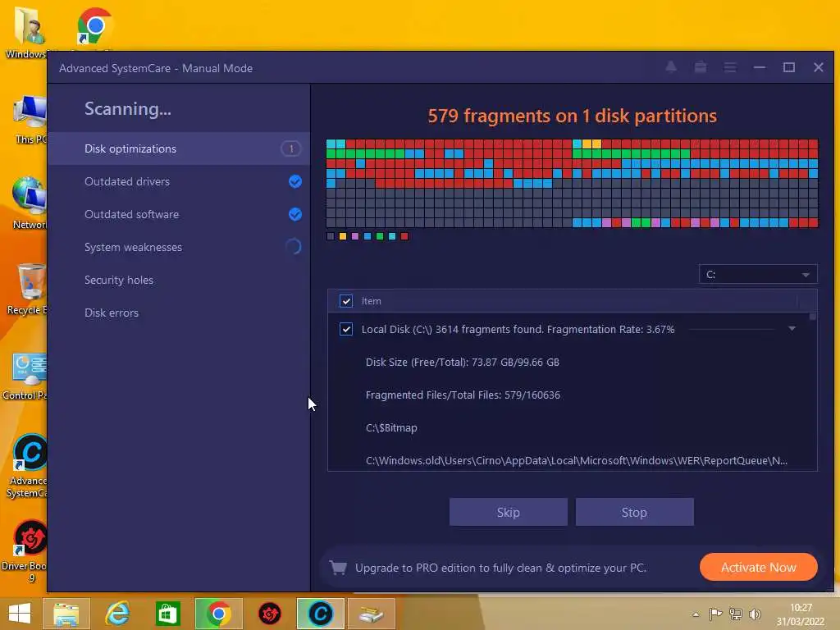Open the disk drive taskbar app
The image size is (840, 630).
[372, 614]
